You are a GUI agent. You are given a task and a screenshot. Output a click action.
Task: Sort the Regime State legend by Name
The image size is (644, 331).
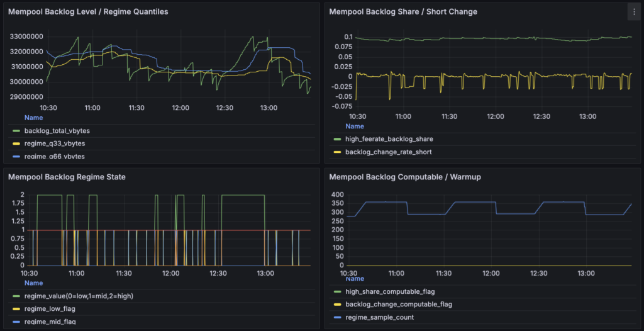pos(33,283)
